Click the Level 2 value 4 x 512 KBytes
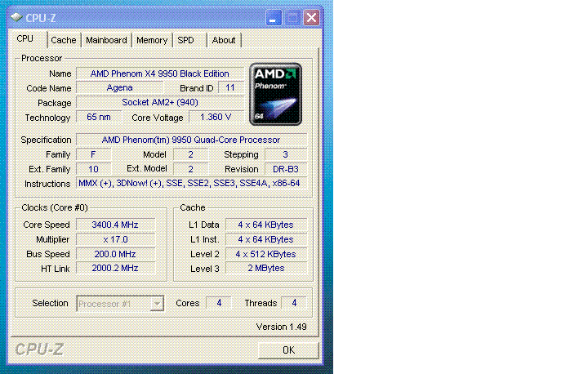This screenshot has height=374, width=588. point(266,254)
